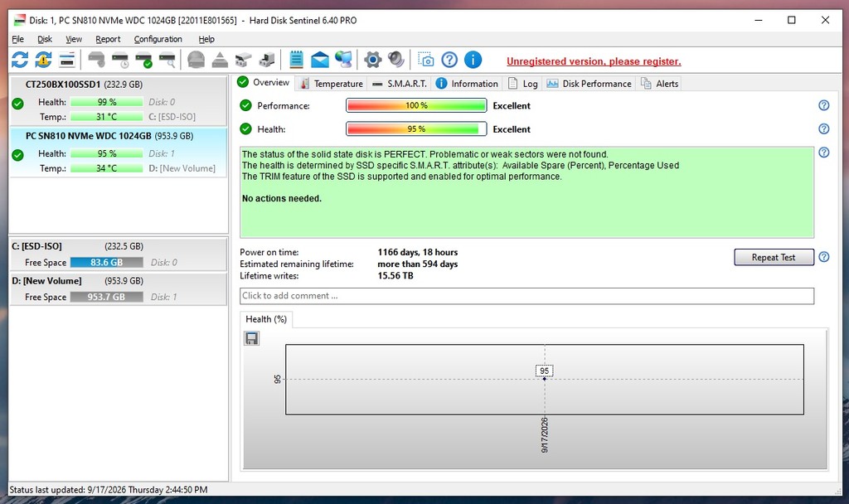Select the PC SN810 NVMe WDC 1024GB disk

[x=118, y=153]
